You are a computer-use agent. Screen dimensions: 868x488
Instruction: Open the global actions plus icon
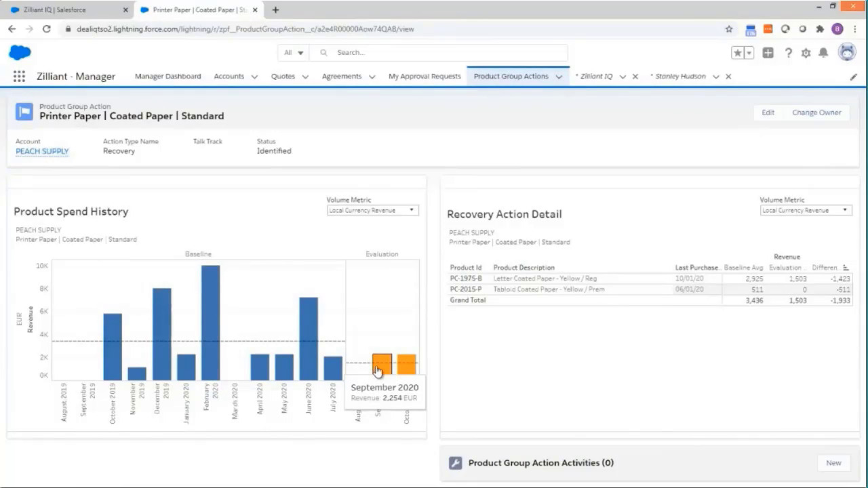click(x=768, y=53)
